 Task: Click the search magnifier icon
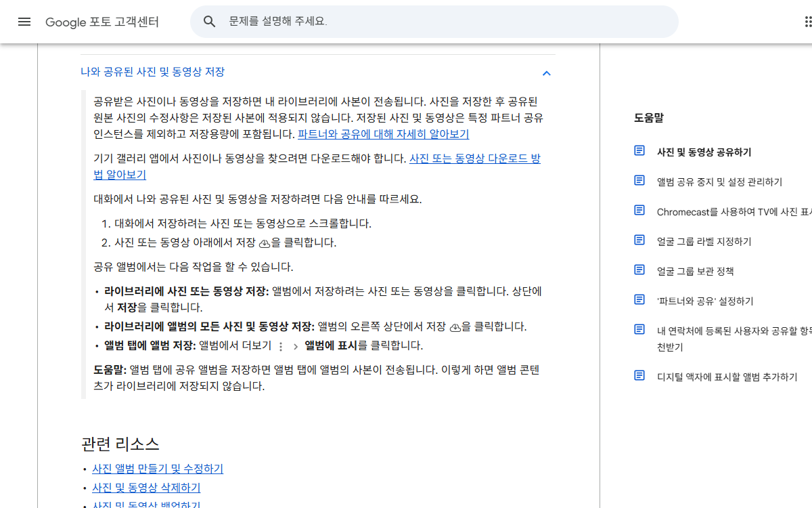[210, 22]
